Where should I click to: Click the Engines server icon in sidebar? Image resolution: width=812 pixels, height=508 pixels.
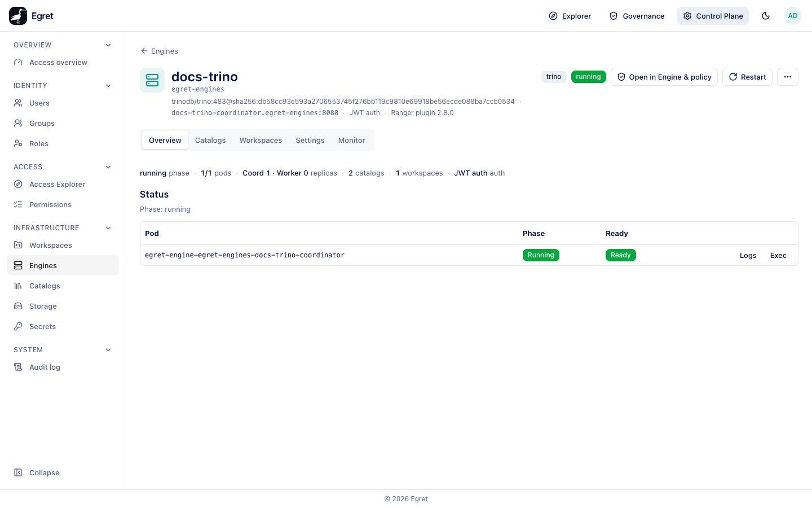pos(18,266)
